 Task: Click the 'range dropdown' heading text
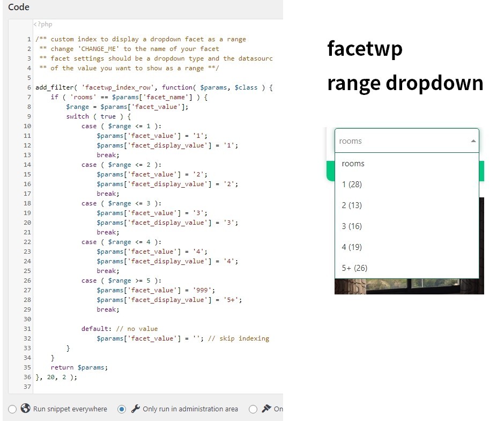pyautogui.click(x=405, y=83)
